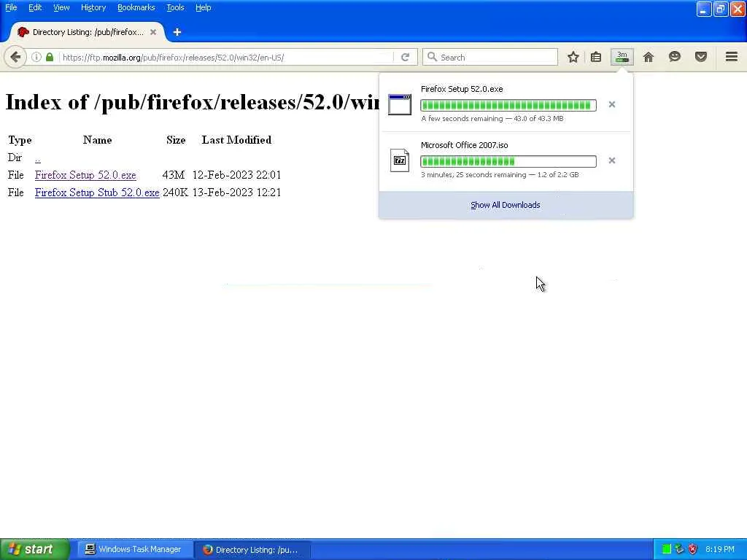Click the Directory Listing Firefox taskbar button

tap(252, 550)
